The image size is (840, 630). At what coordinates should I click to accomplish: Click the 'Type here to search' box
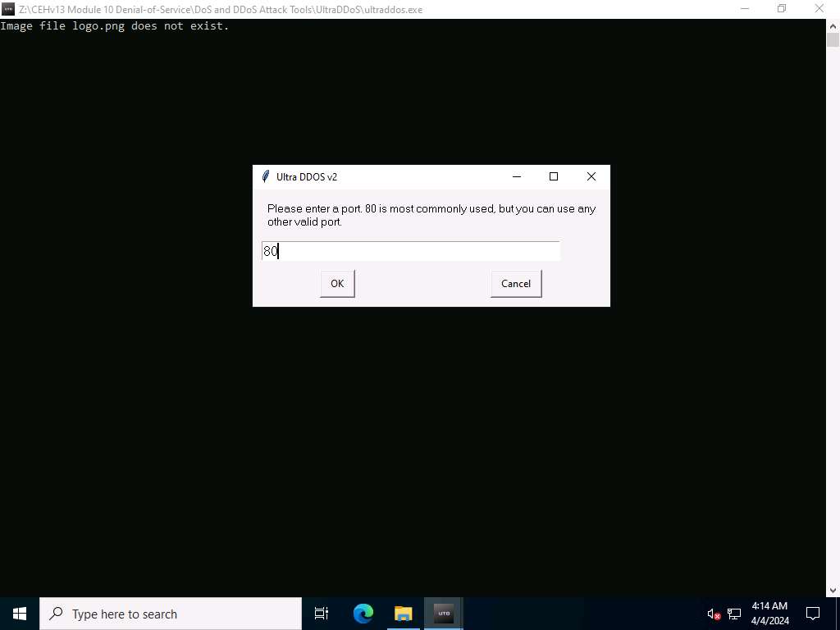click(x=171, y=614)
